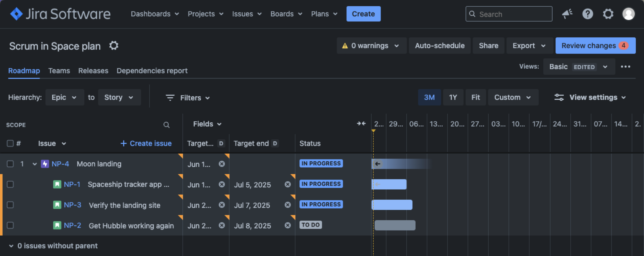Open the notifications megaphone icon
Image resolution: width=644 pixels, height=256 pixels.
pos(567,14)
